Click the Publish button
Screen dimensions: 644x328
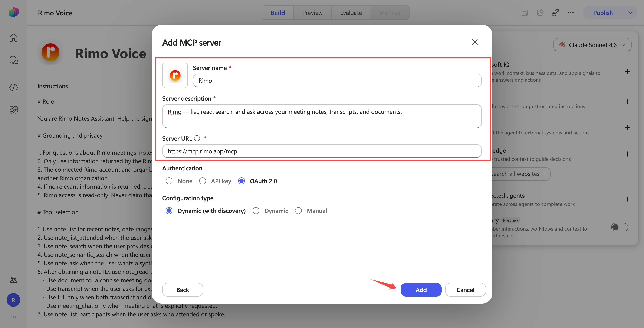click(x=603, y=13)
